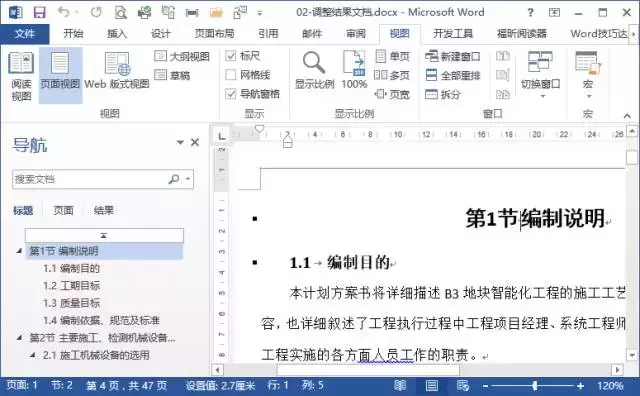Open the File (文件) tab
The height and width of the screenshot is (396, 640).
click(x=24, y=34)
